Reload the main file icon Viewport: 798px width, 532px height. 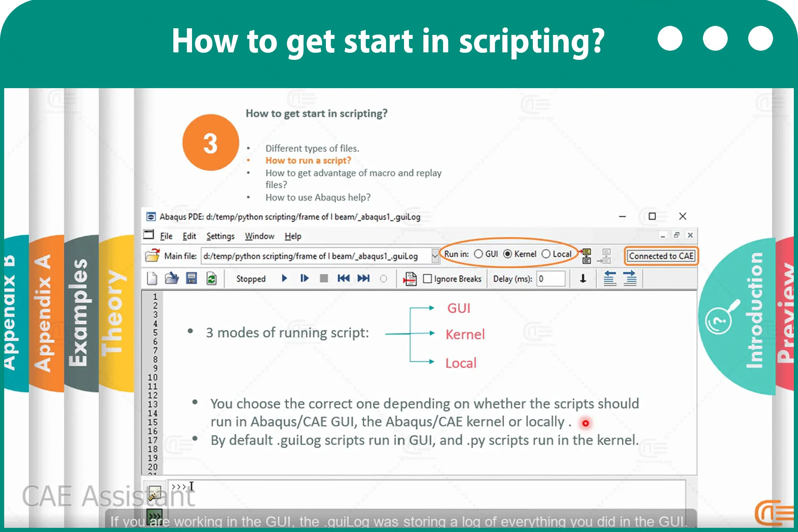pyautogui.click(x=212, y=278)
